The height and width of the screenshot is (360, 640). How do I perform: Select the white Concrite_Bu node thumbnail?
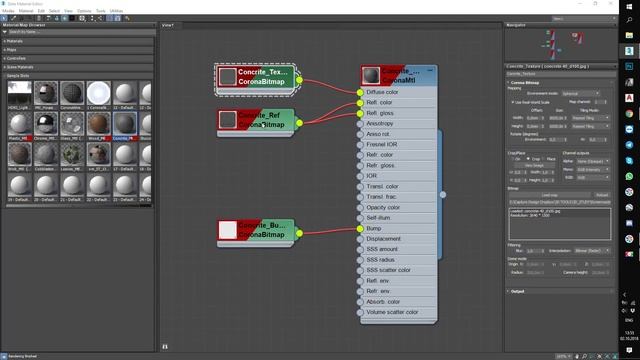(x=228, y=230)
